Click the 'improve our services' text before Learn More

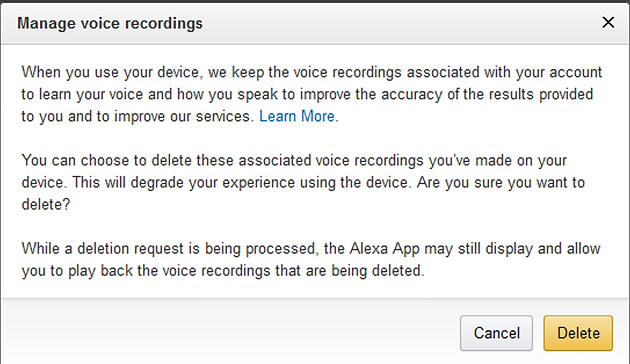pos(184,117)
